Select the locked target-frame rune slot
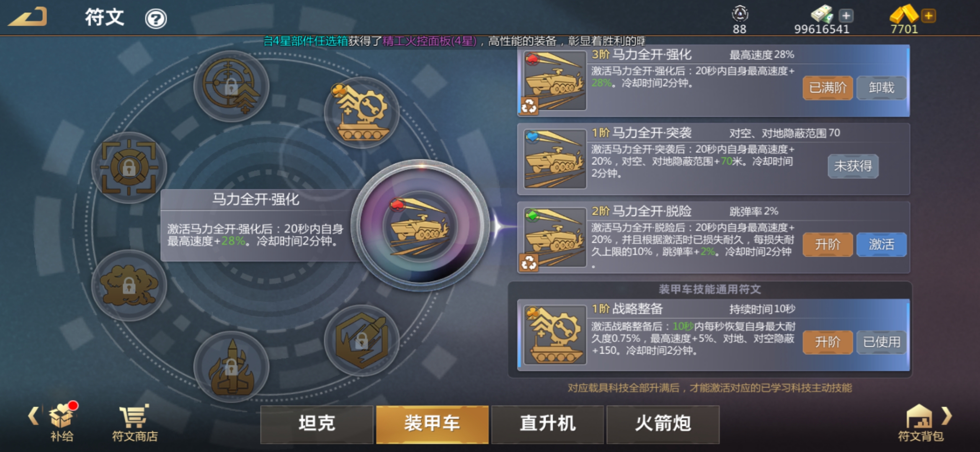The image size is (980, 452). click(129, 167)
